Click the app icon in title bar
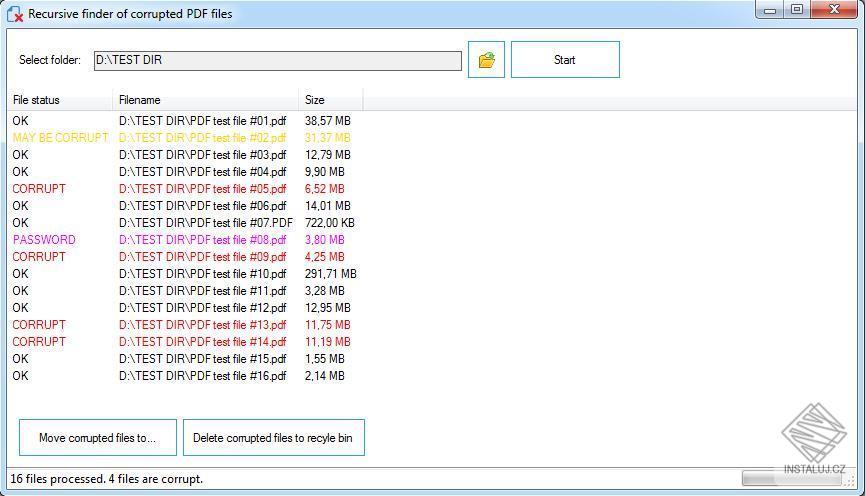Screen dimensions: 865x496 15,14
